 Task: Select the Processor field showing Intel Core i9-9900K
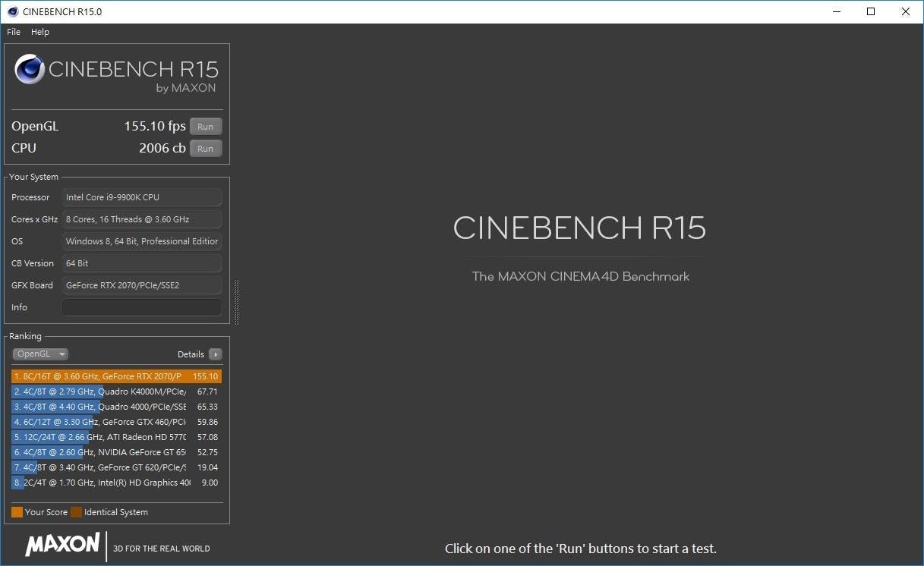click(142, 197)
